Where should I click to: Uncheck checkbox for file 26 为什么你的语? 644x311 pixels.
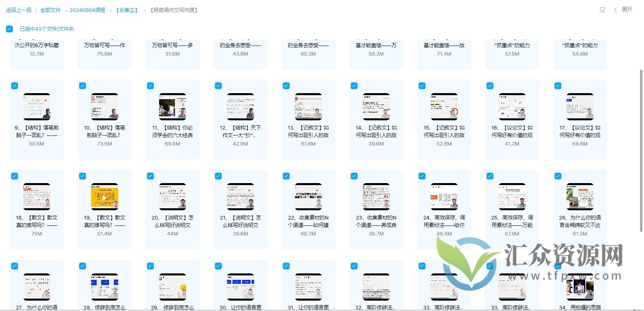pyautogui.click(x=558, y=176)
